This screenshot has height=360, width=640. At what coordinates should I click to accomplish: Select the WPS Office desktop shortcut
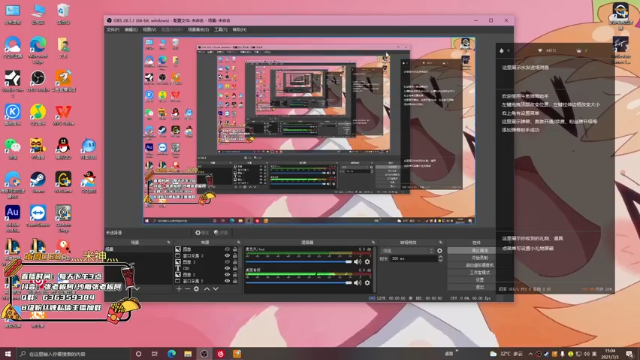tap(63, 115)
